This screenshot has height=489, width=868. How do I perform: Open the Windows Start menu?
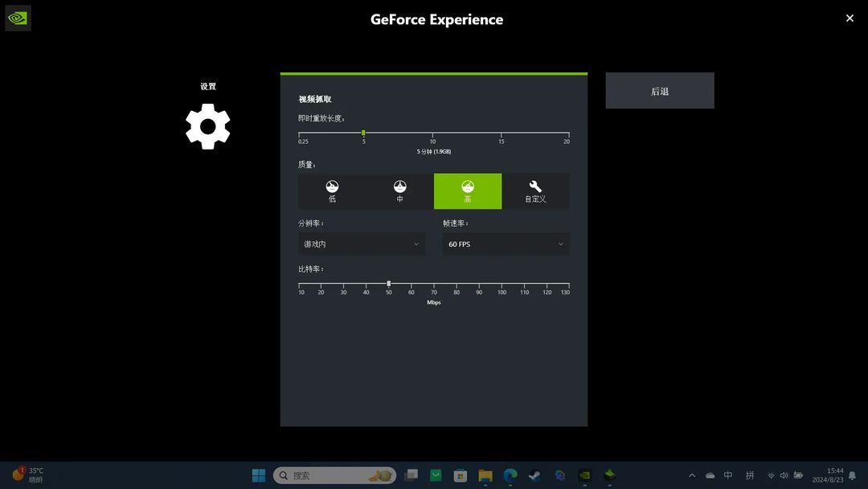(259, 475)
